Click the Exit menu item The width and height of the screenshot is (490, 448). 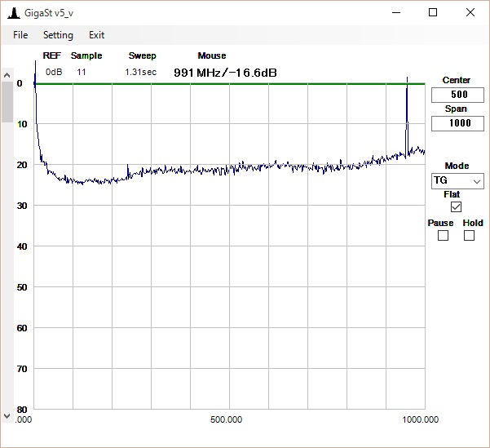96,35
